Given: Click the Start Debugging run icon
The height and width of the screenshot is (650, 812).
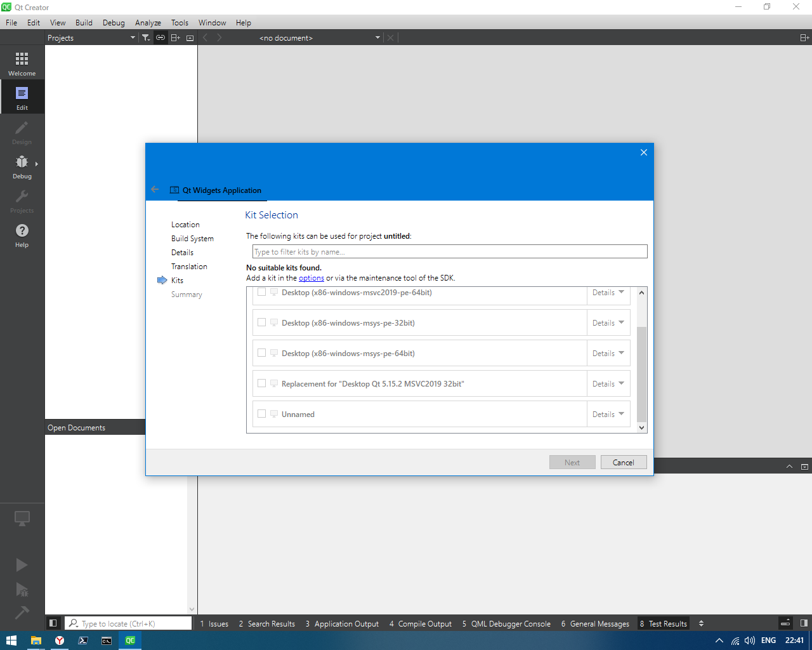Looking at the screenshot, I should (22, 589).
